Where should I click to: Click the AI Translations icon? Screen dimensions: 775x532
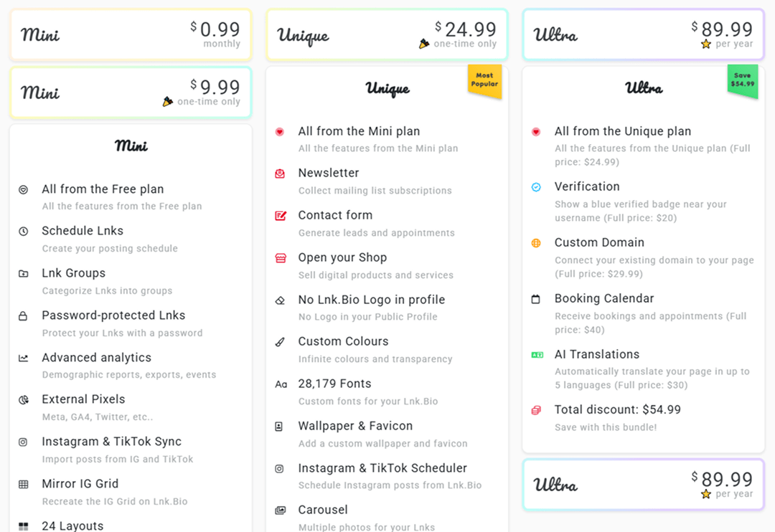(x=536, y=354)
